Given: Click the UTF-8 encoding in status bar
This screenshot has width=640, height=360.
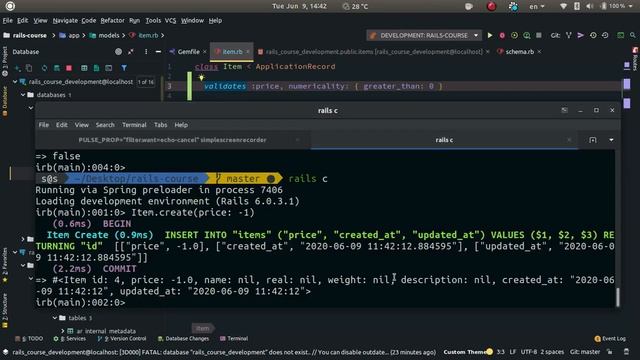Looking at the screenshot, I should (x=529, y=352).
